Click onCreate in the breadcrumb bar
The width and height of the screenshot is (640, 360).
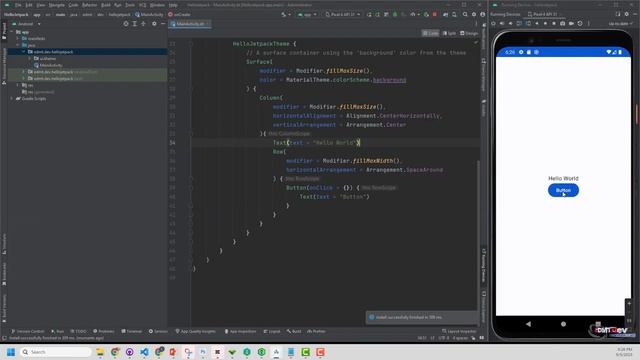pyautogui.click(x=179, y=14)
